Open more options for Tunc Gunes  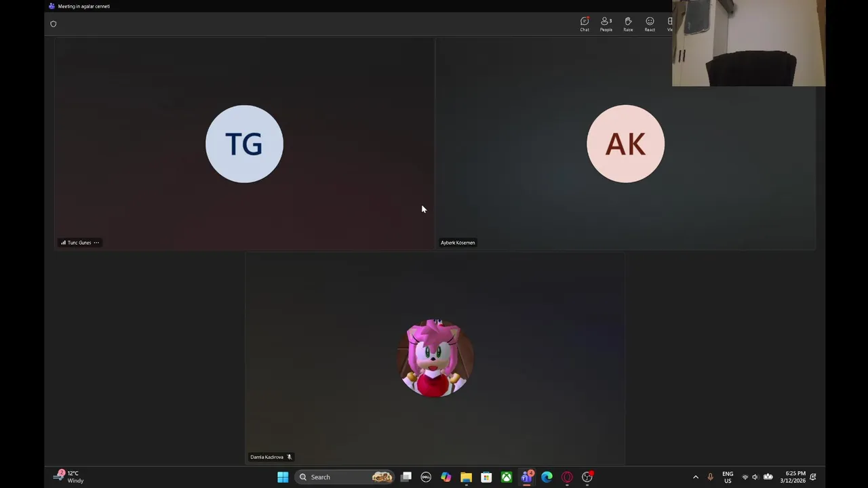tap(96, 243)
